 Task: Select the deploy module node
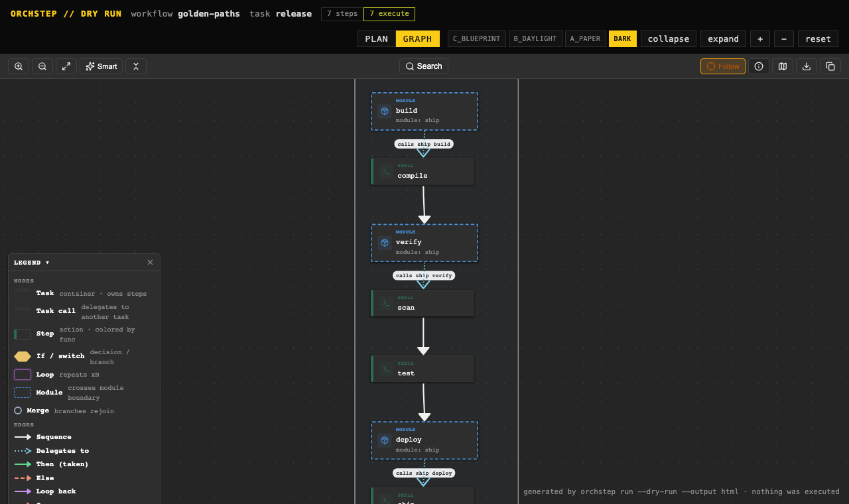click(424, 440)
